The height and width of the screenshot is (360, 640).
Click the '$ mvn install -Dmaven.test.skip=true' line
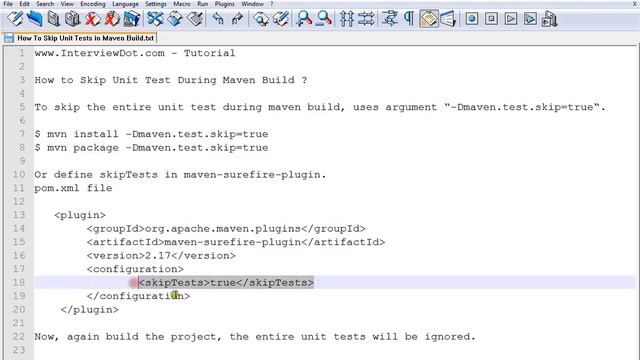pyautogui.click(x=151, y=134)
